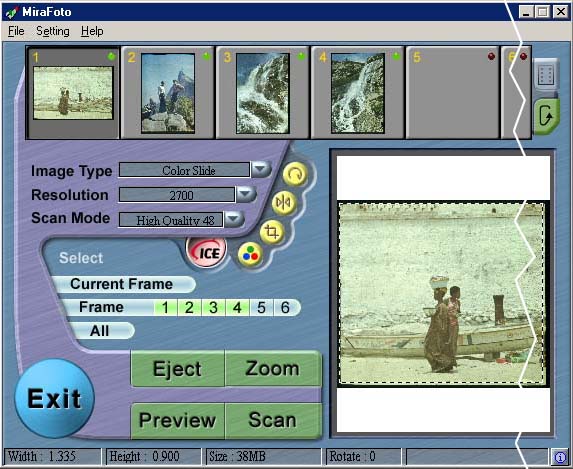
Task: Click the filmstrip icon at right
Action: [546, 75]
